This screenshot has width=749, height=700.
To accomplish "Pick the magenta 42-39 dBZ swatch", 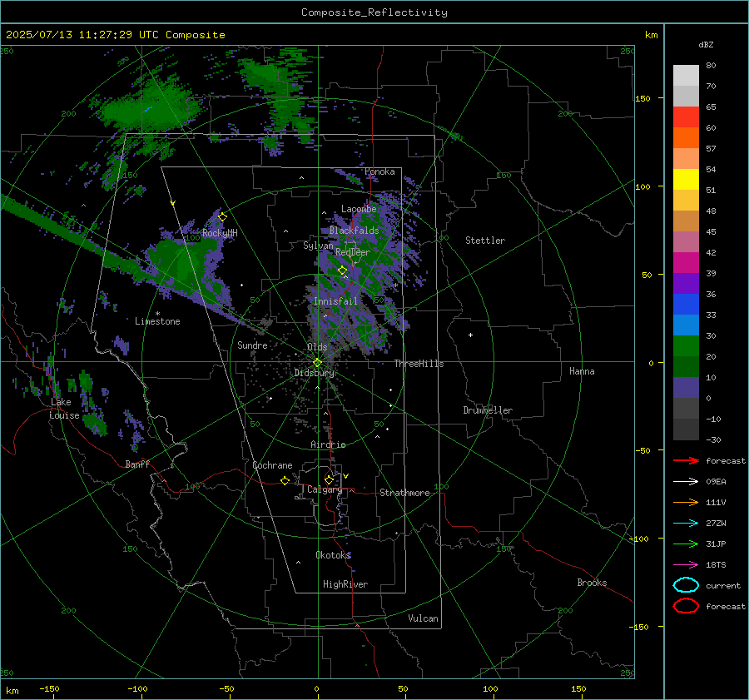I will coord(686,263).
